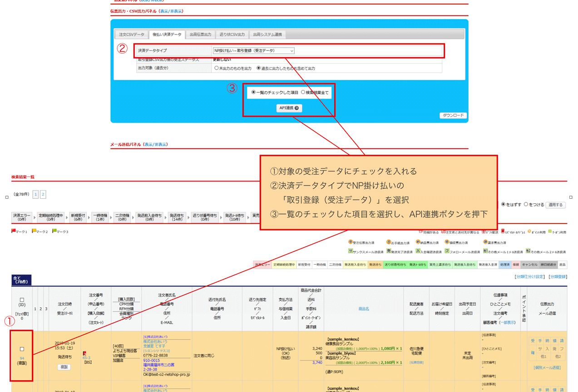Click the 発 mail icon in first order row

coord(554,348)
